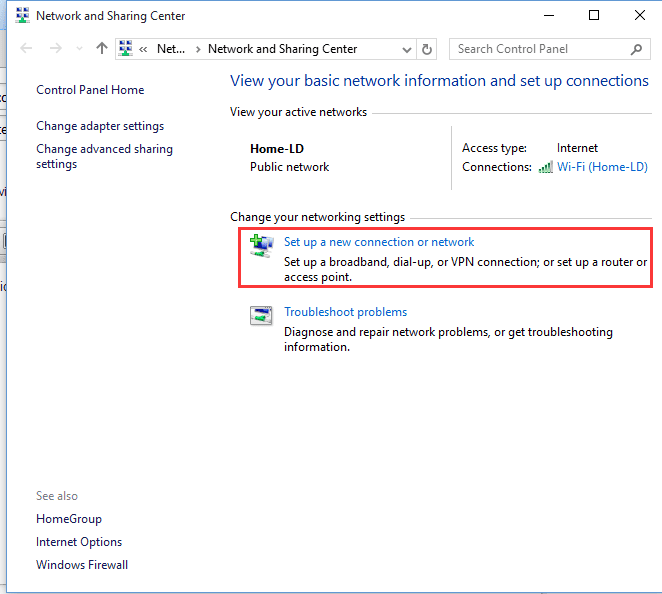Minimize the Network and Sharing Center window

(x=549, y=16)
